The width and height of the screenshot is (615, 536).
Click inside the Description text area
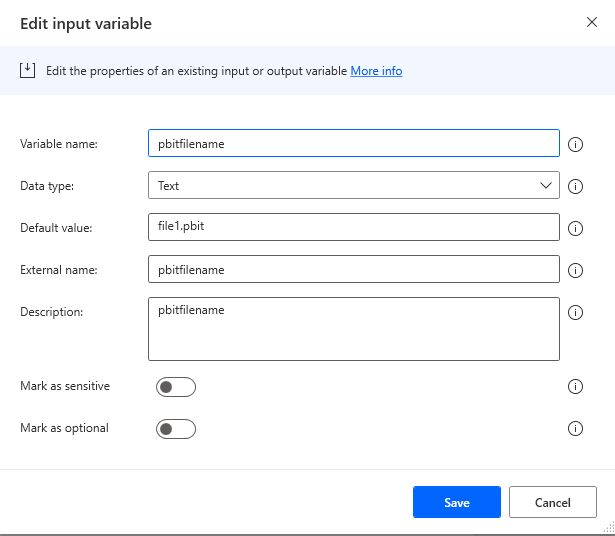(352, 330)
